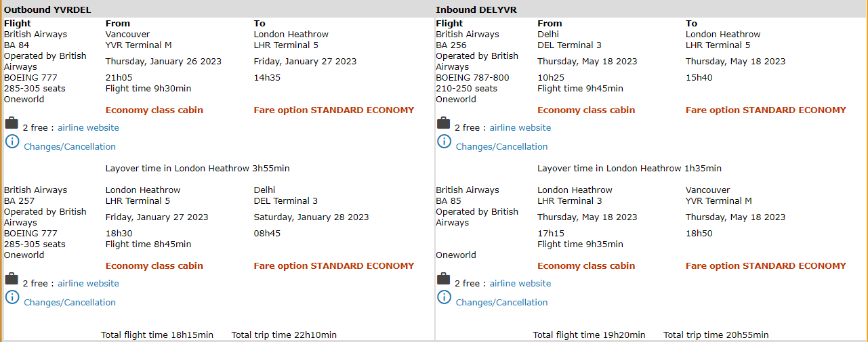Follow airline website link for flight BA 256
Image resolution: width=868 pixels, height=342 pixels.
point(520,128)
